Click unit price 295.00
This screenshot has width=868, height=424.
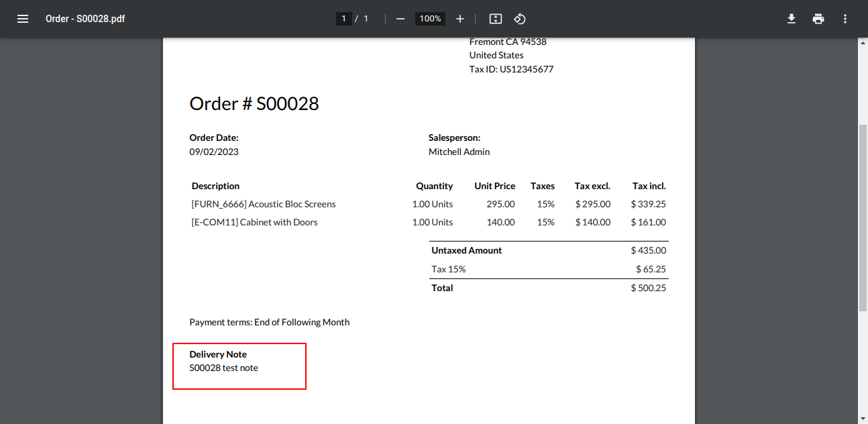tap(501, 204)
